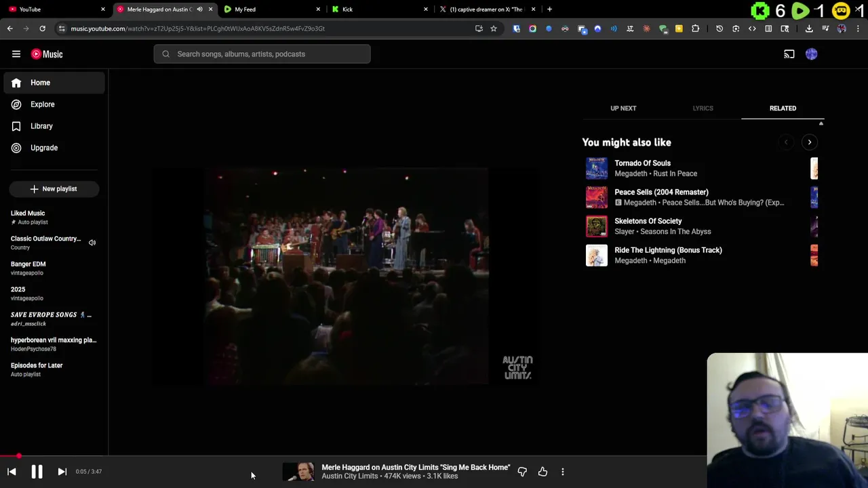
Task: Open browser history clock icon
Action: [x=719, y=28]
